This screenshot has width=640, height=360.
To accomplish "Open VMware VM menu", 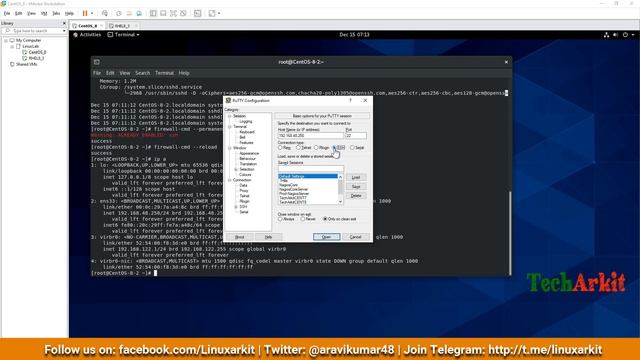I will pyautogui.click(x=44, y=13).
